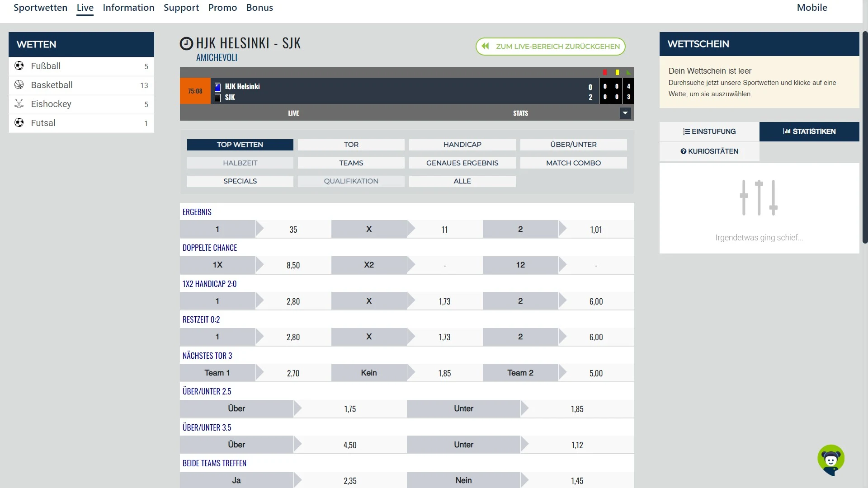Click the Basketball icon in sidebar
868x488 pixels.
19,85
